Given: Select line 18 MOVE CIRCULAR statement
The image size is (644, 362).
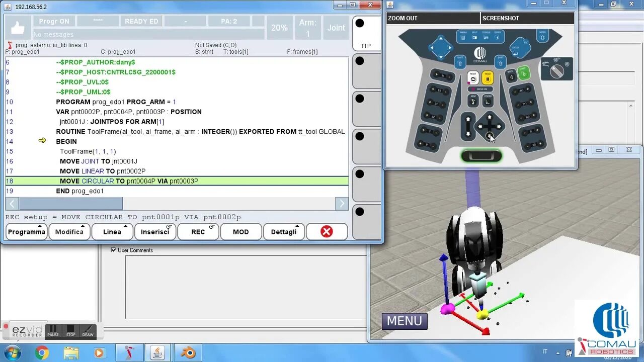Looking at the screenshot, I should click(x=177, y=181).
